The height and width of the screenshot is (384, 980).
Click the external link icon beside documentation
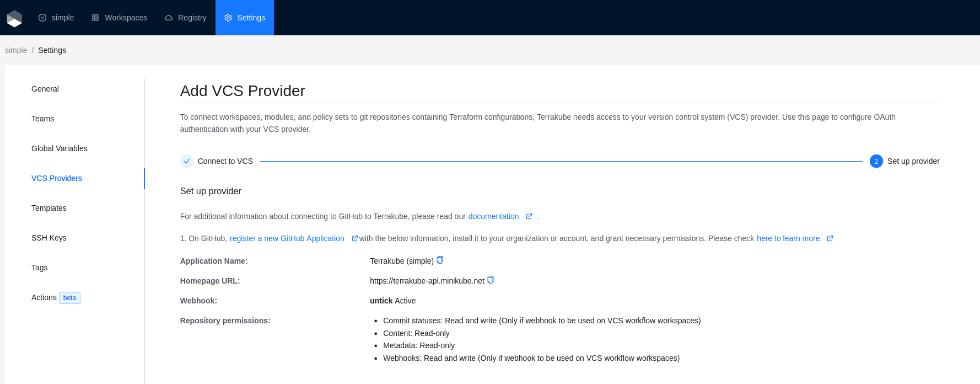529,216
